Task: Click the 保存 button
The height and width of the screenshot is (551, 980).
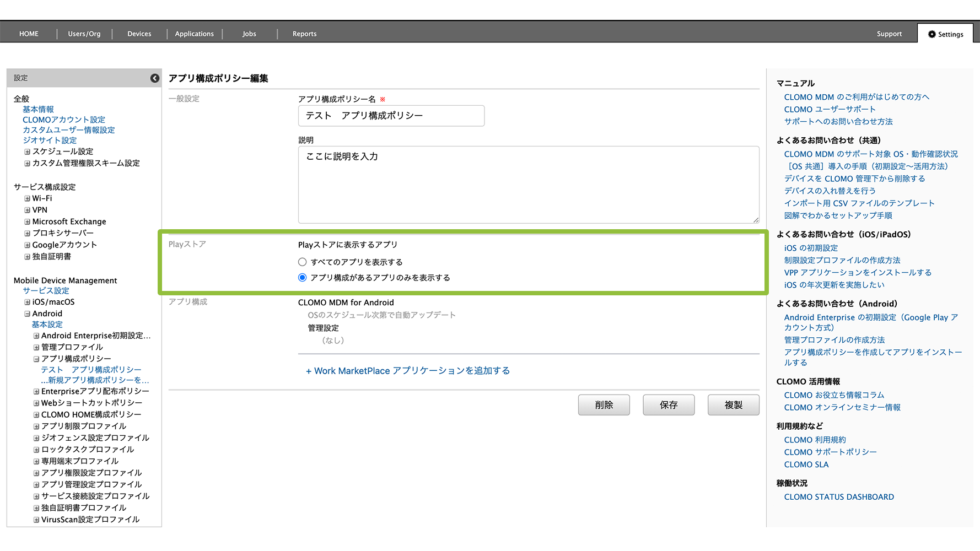Action: 668,405
